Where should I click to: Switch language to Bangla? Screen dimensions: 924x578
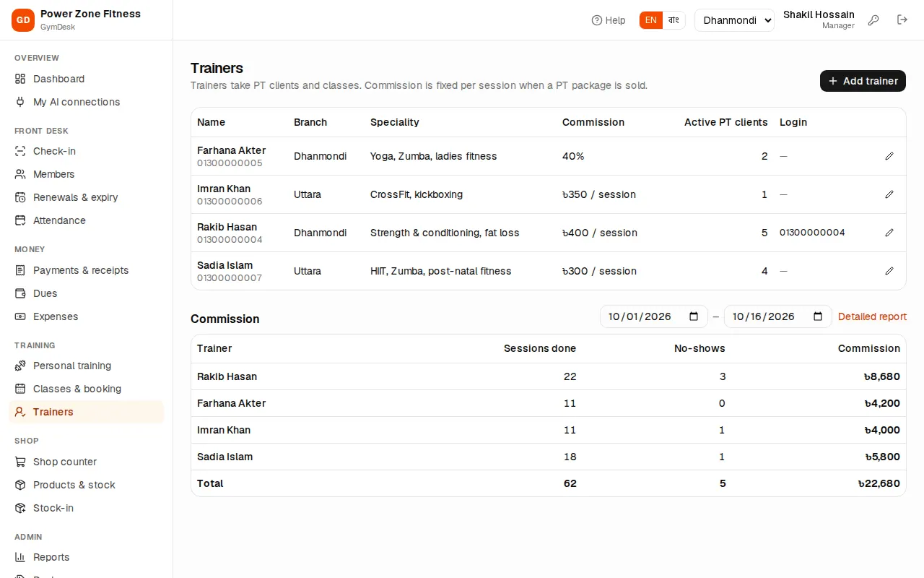674,20
